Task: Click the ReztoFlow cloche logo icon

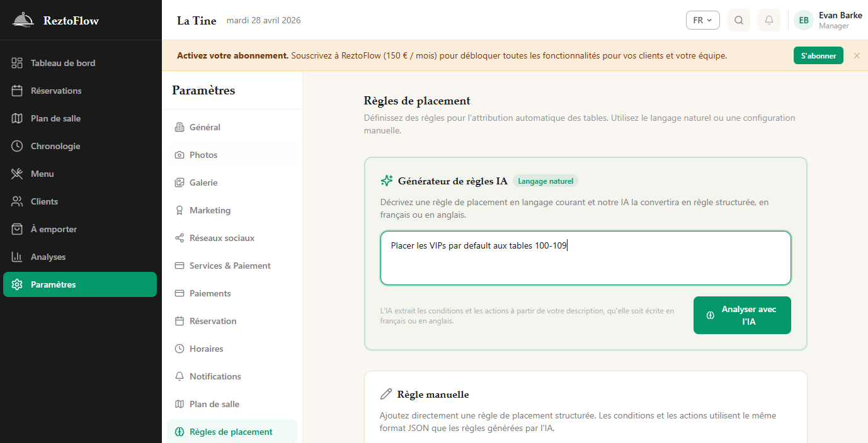Action: (23, 20)
